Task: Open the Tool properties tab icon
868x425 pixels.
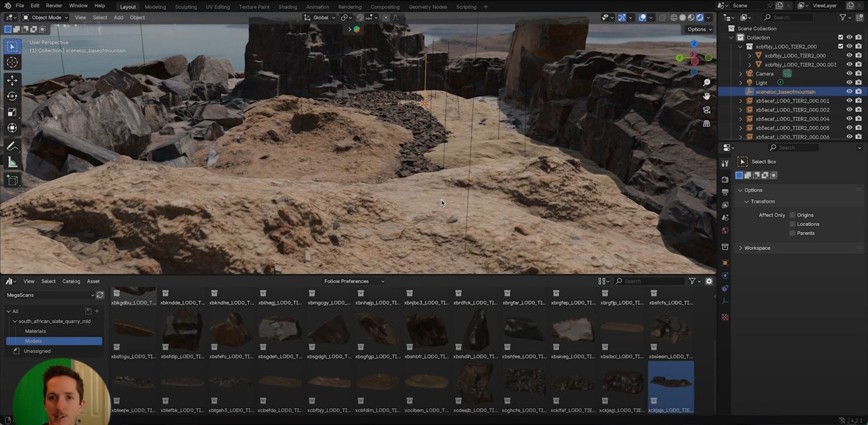Action: (x=725, y=163)
